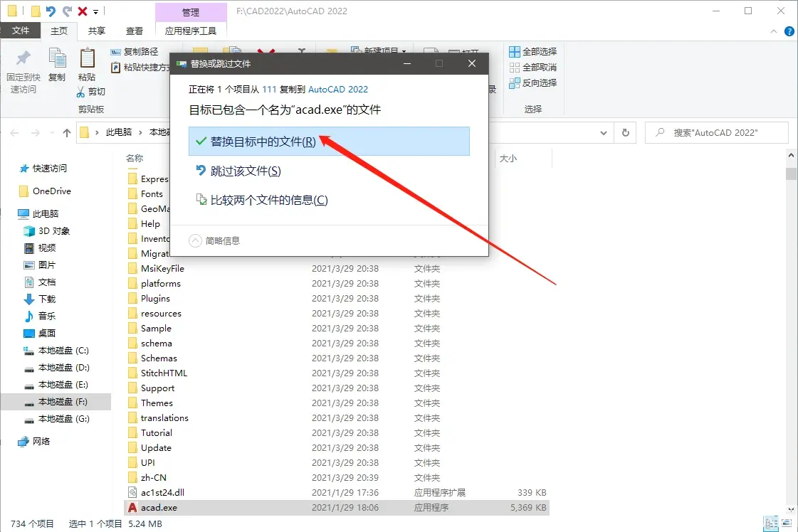Click the 111 source folder link

tap(269, 90)
